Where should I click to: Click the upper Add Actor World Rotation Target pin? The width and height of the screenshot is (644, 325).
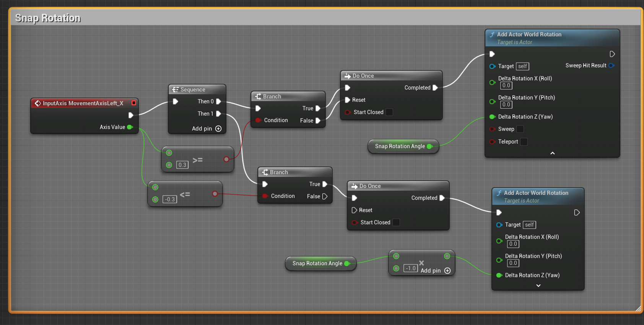(492, 66)
